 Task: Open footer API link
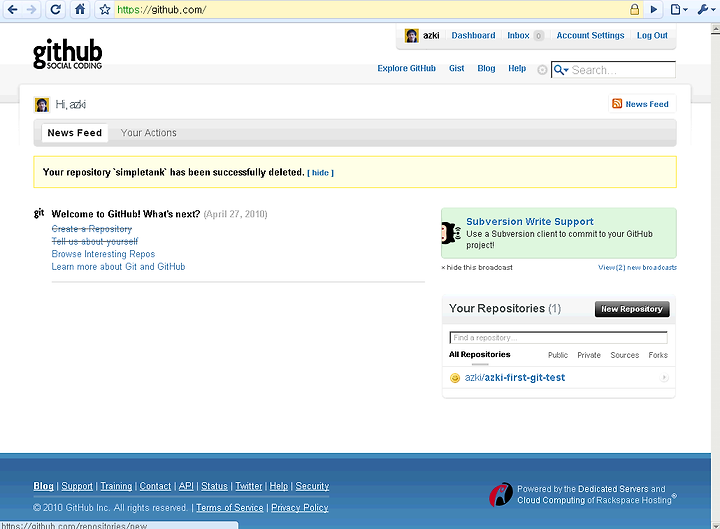pyautogui.click(x=186, y=486)
